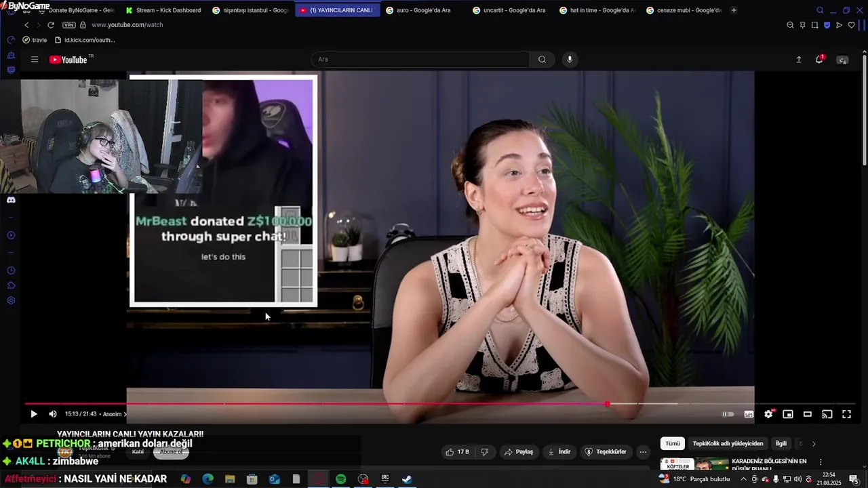This screenshot has width=868, height=488.
Task: Open the YouTube account avatar
Action: (x=842, y=60)
